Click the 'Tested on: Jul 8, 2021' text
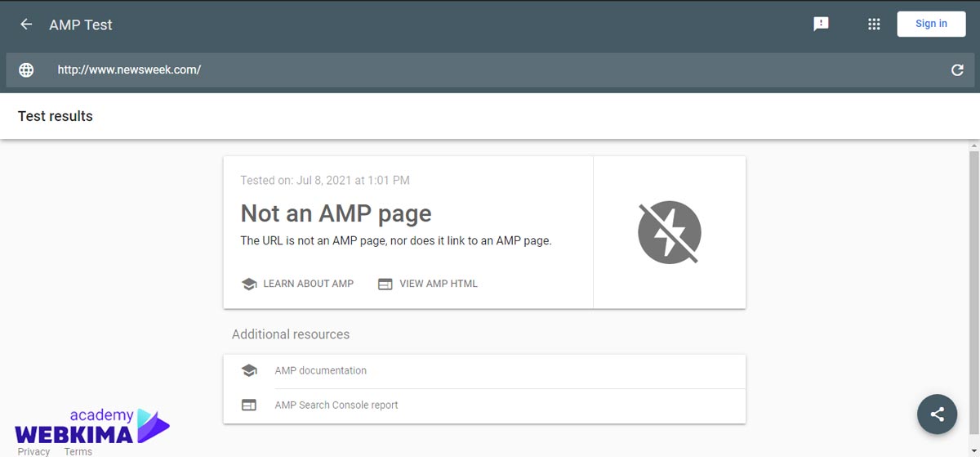This screenshot has height=457, width=980. (x=325, y=180)
